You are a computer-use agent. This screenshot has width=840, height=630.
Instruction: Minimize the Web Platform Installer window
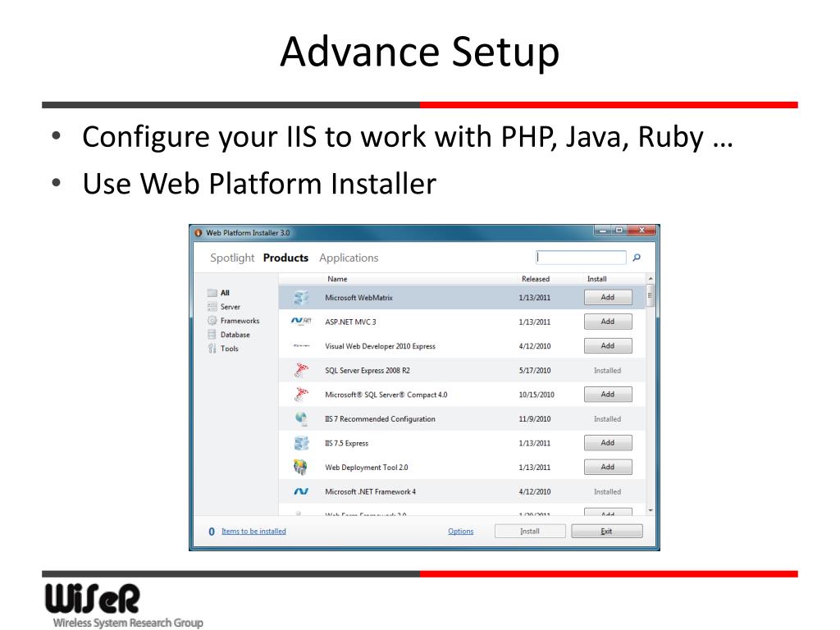tap(603, 231)
